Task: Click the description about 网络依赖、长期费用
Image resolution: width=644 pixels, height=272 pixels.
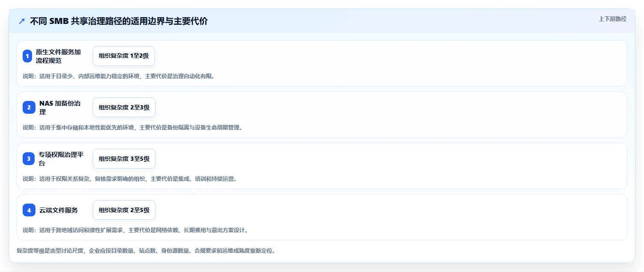Action: pos(135,230)
